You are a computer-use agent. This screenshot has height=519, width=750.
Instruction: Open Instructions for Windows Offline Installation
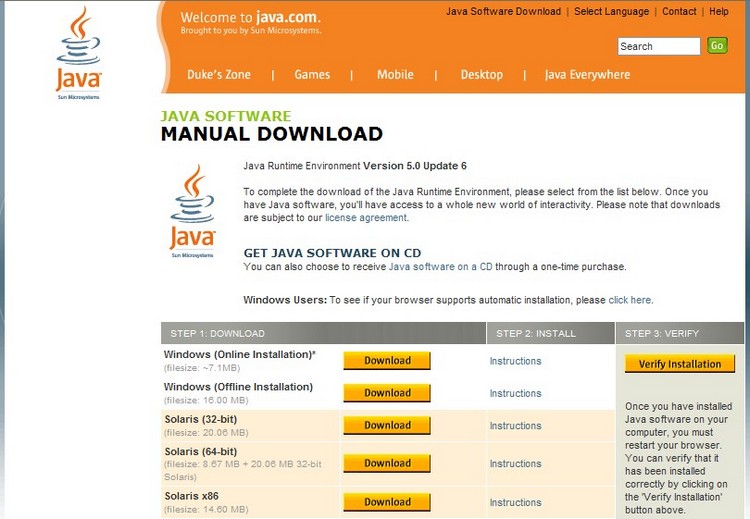pyautogui.click(x=515, y=393)
